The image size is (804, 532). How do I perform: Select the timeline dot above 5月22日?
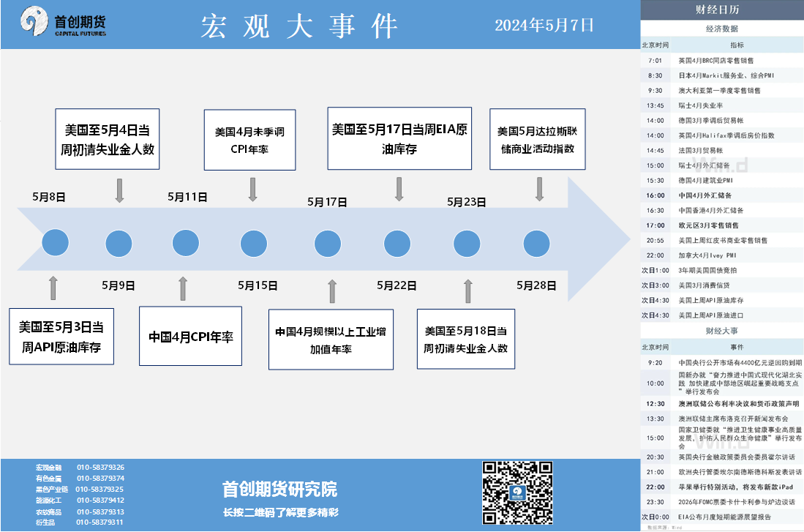coord(397,243)
